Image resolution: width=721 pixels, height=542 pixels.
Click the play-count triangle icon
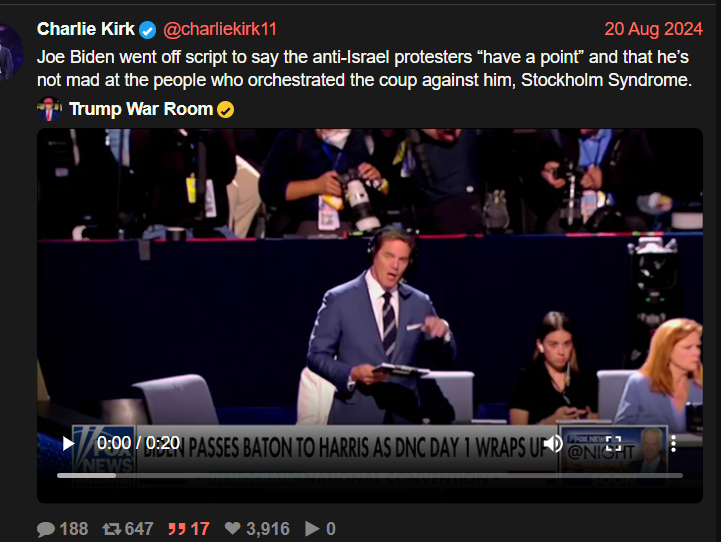[x=312, y=529]
